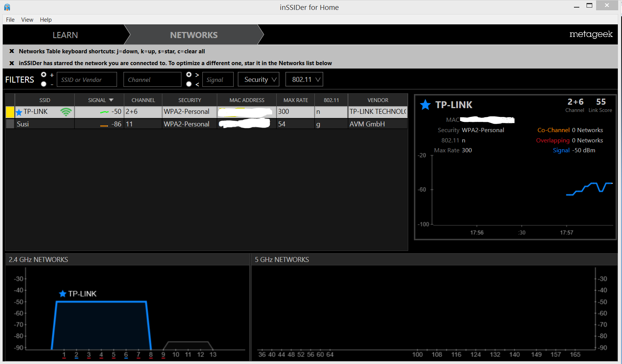Sort table by MAC ADDRESS column header
This screenshot has width=622, height=364.
[x=247, y=100]
